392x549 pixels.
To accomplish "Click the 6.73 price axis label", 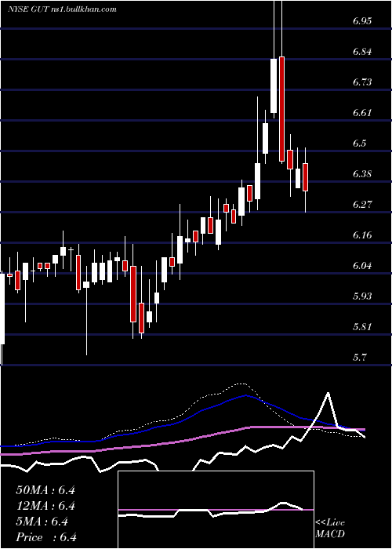I will tap(362, 82).
